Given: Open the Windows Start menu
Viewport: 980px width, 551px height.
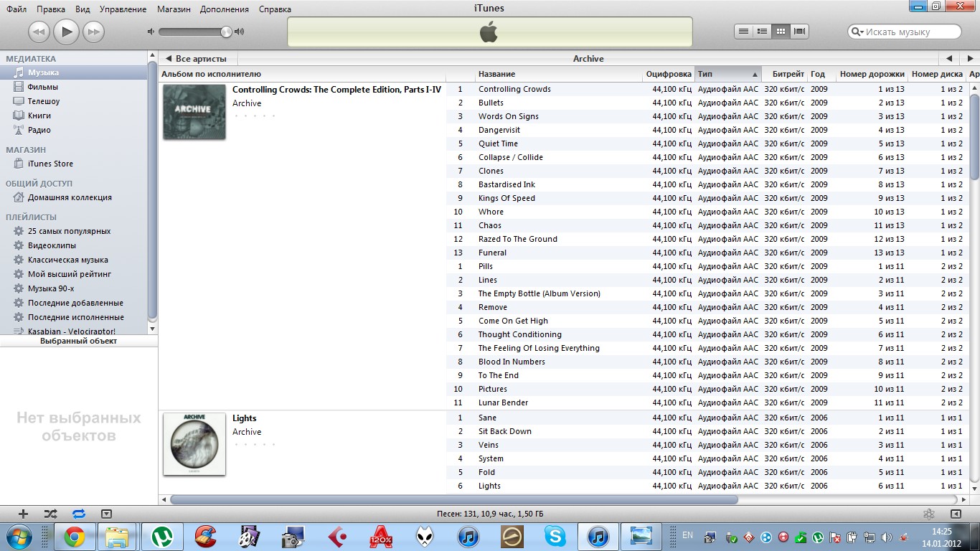Looking at the screenshot, I should tap(19, 536).
